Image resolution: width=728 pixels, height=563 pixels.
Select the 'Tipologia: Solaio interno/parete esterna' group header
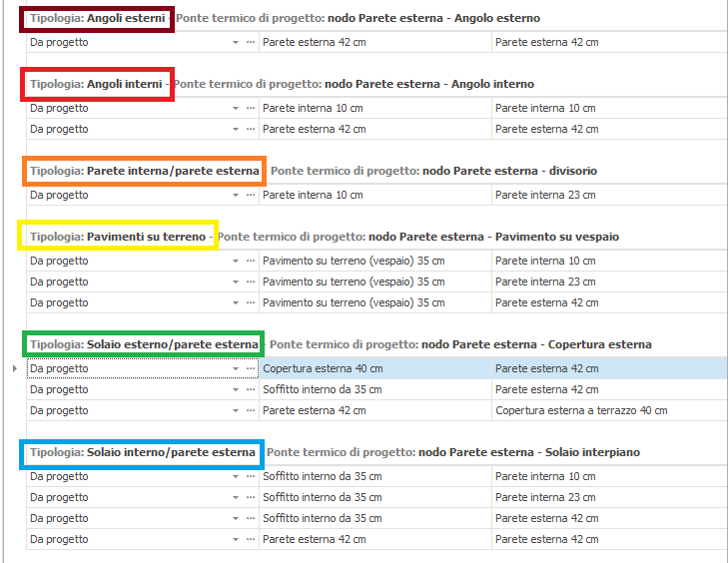tap(142, 453)
